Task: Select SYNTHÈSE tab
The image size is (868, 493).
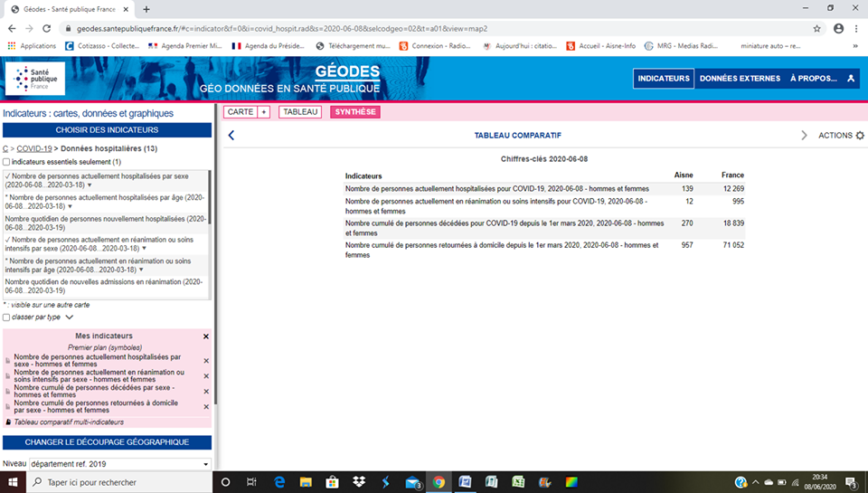Action: [355, 112]
